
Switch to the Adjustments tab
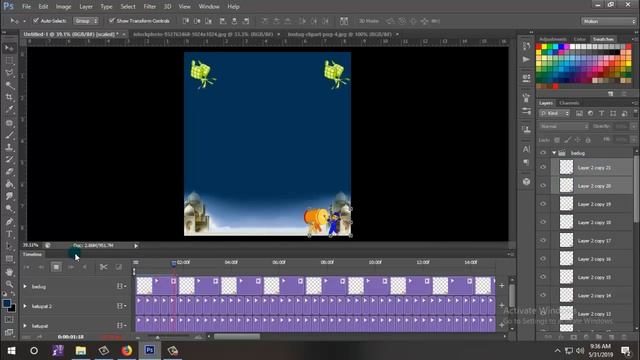point(553,39)
